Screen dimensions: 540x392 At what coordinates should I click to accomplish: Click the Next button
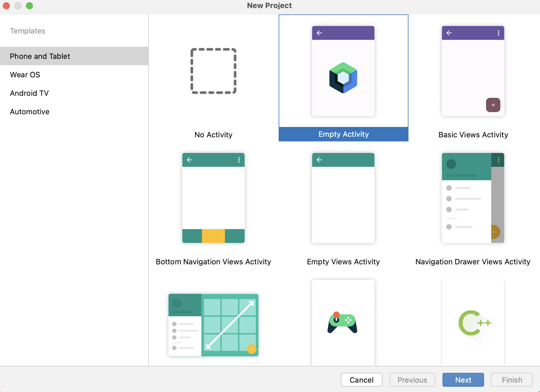pos(463,380)
